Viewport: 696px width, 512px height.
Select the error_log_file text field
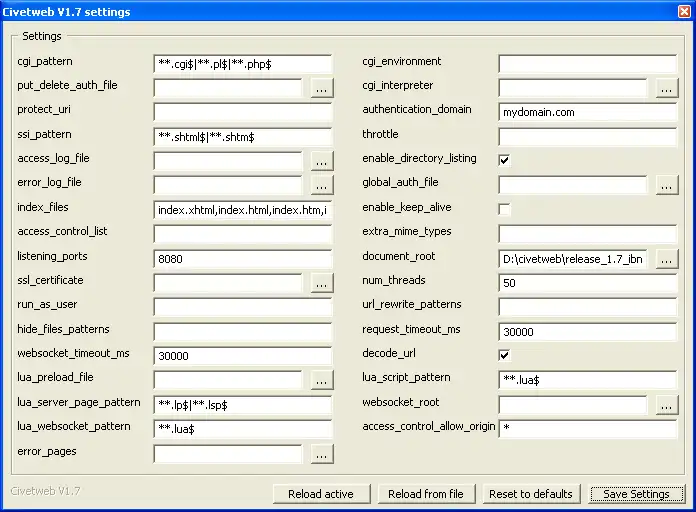228,185
